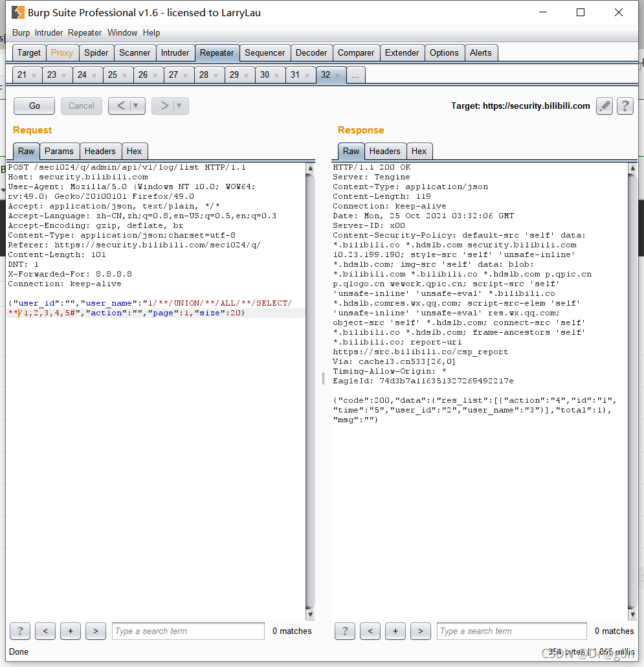Click the response pane scroll up arrow

click(x=632, y=168)
